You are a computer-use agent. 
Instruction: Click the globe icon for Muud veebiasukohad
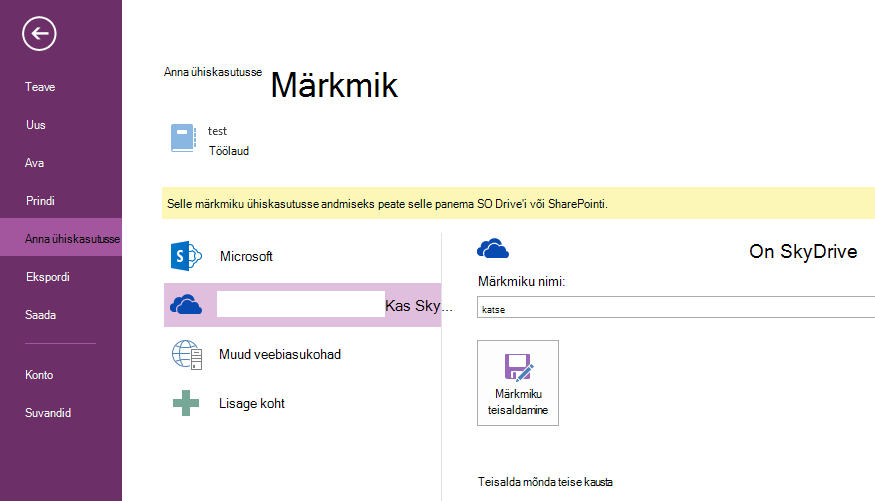[x=186, y=355]
